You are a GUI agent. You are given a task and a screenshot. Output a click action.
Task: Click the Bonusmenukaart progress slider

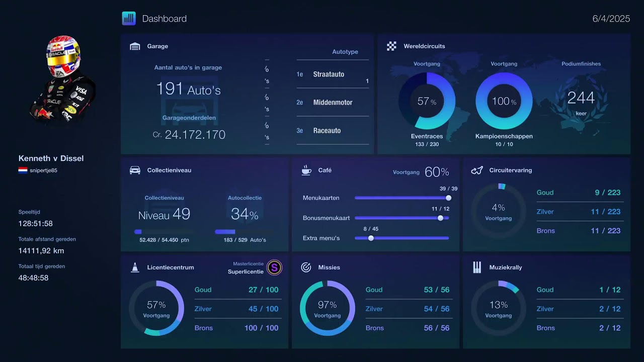(x=401, y=218)
